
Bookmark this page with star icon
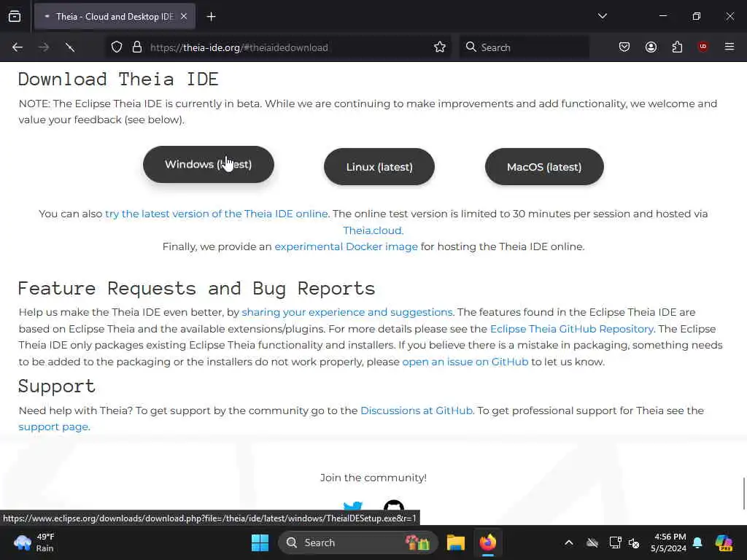pyautogui.click(x=440, y=47)
